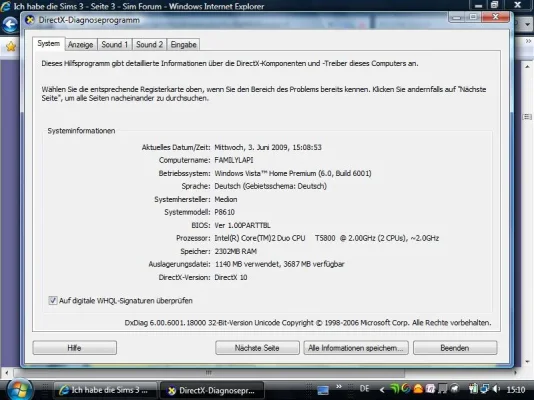This screenshot has height=400, width=534.
Task: Click the date value Mittwoch, 3. Juni 2009
Action: point(268,147)
